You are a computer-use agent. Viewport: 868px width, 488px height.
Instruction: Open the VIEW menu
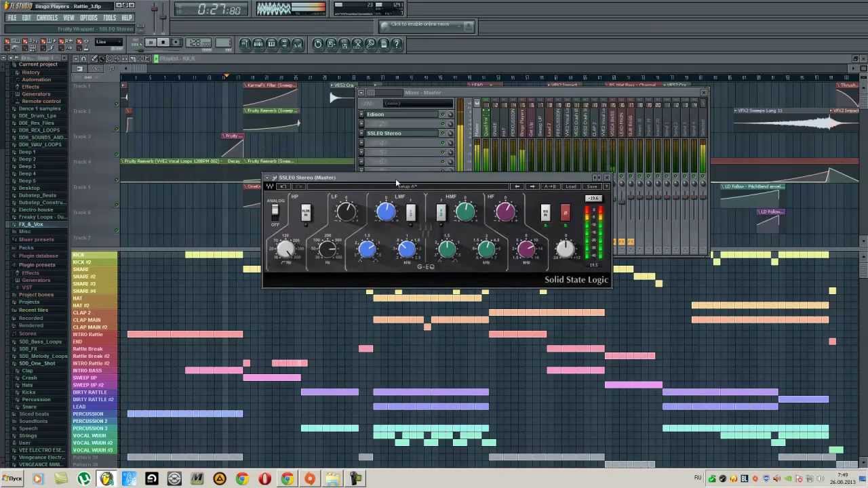[x=68, y=18]
